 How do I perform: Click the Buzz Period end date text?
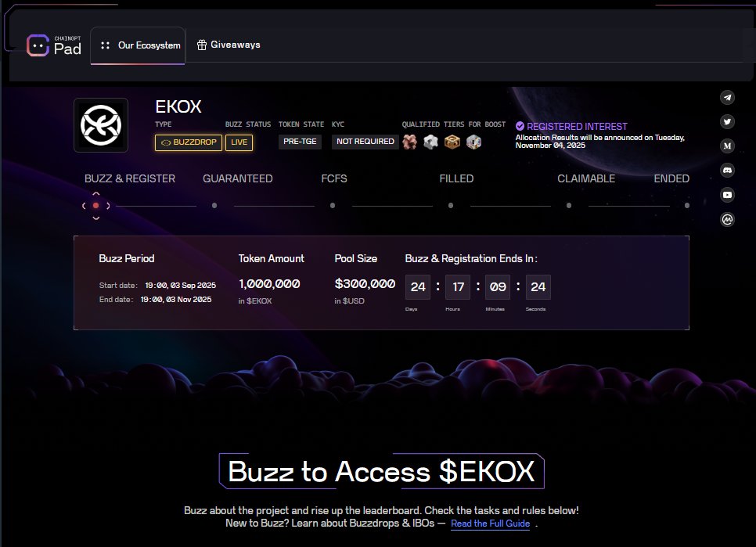(x=155, y=299)
